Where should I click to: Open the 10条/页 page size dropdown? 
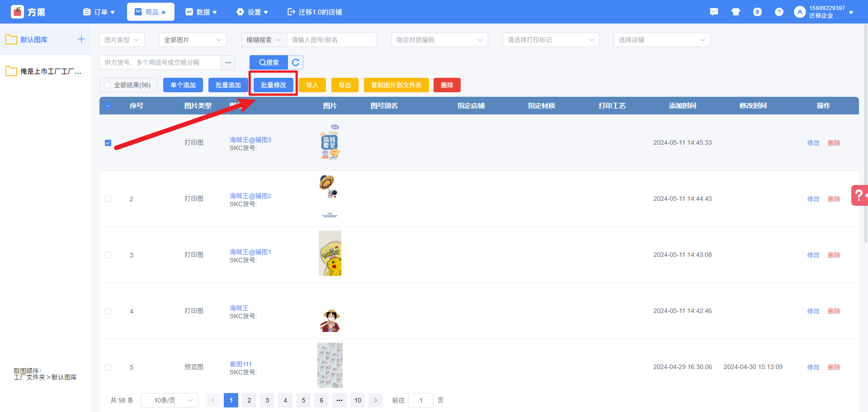click(x=170, y=400)
